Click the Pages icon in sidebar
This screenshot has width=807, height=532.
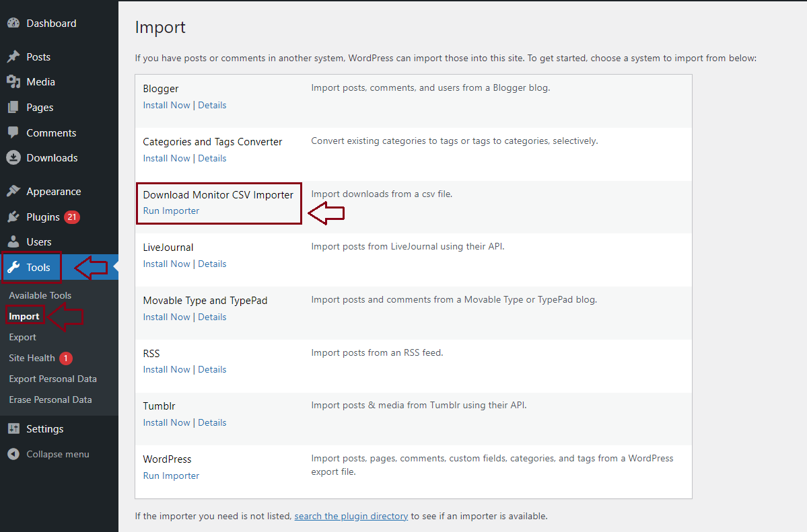(13, 108)
